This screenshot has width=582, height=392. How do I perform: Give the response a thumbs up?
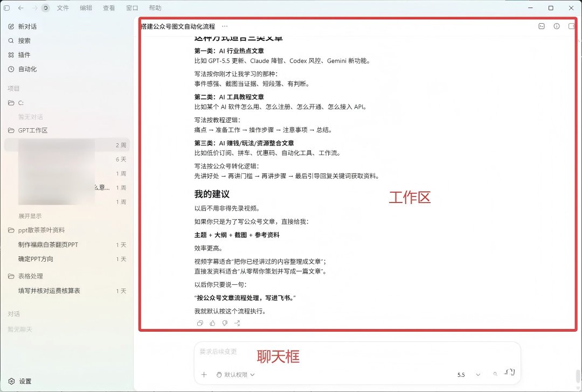tap(212, 323)
